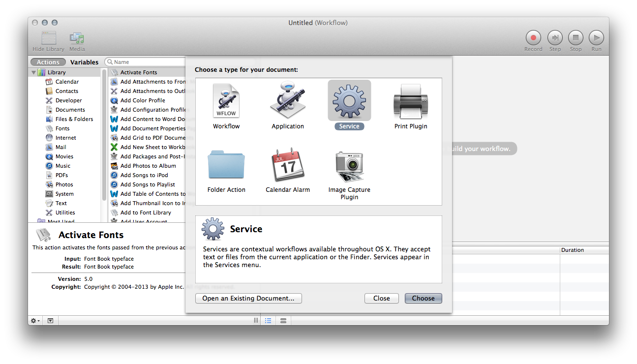Select the Image Capture Plugin camera icon
Image resolution: width=637 pixels, height=364 pixels.
pyautogui.click(x=349, y=166)
